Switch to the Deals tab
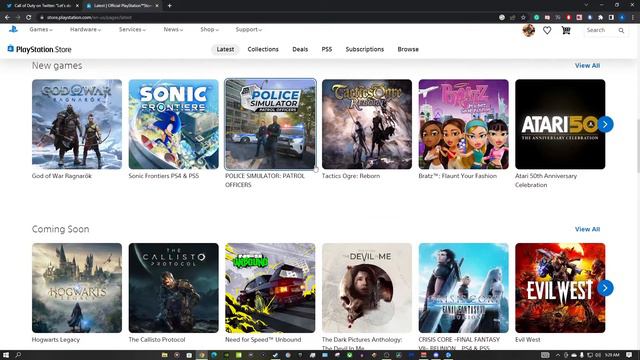This screenshot has height=360, width=640. point(300,49)
